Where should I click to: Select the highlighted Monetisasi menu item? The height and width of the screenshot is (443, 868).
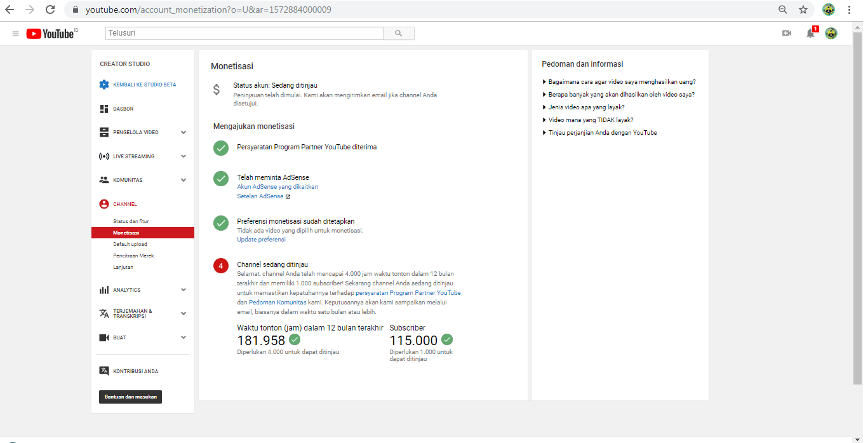point(143,233)
